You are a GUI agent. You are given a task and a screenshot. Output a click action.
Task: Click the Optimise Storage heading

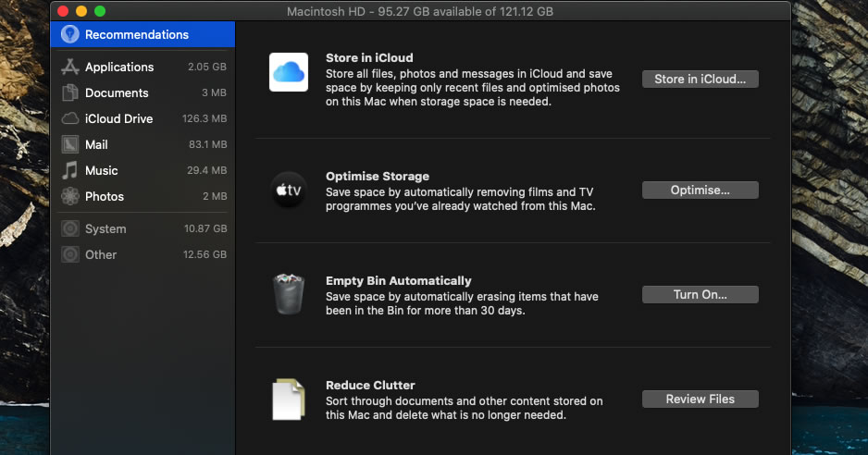pos(378,176)
